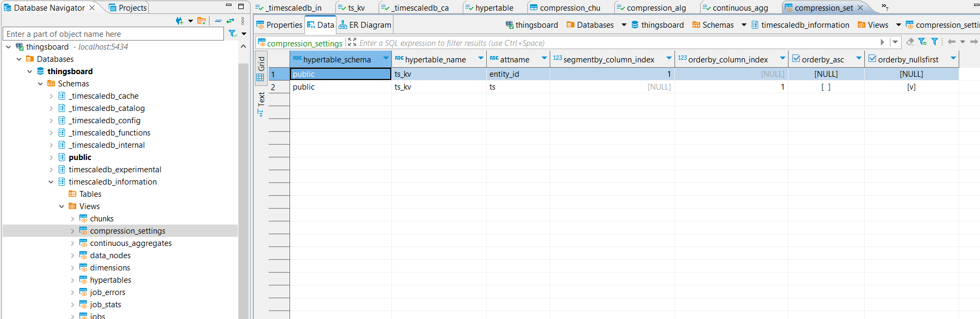Open the hypertable_schema column filter dropdown
Image resolution: width=980 pixels, height=319 pixels.
point(385,59)
